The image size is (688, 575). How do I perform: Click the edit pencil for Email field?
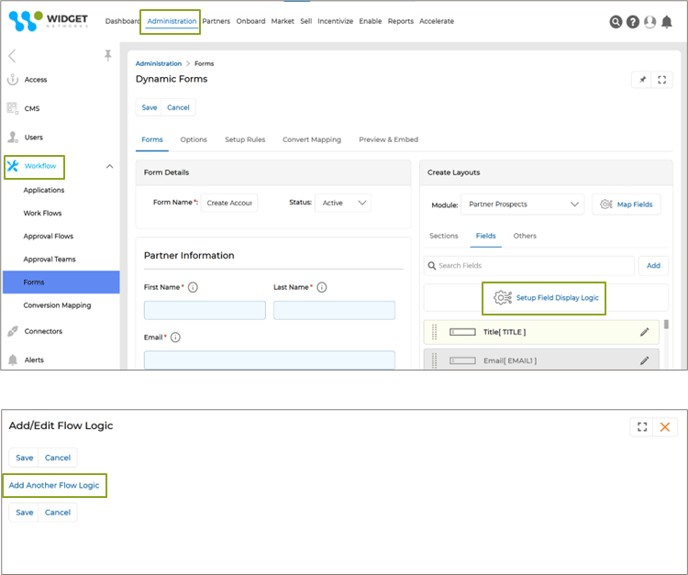point(645,360)
